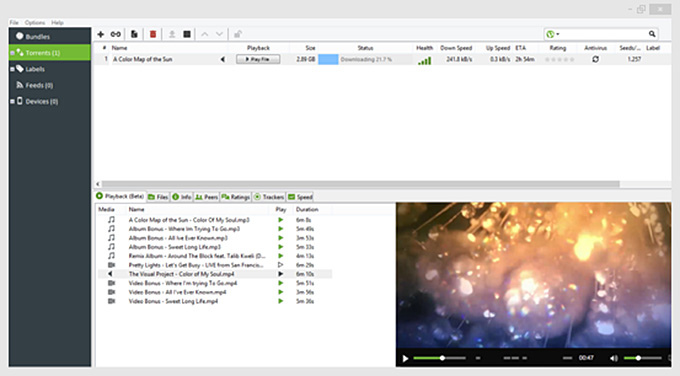Sort by the ETA column header
680x376 pixels.
(x=520, y=48)
